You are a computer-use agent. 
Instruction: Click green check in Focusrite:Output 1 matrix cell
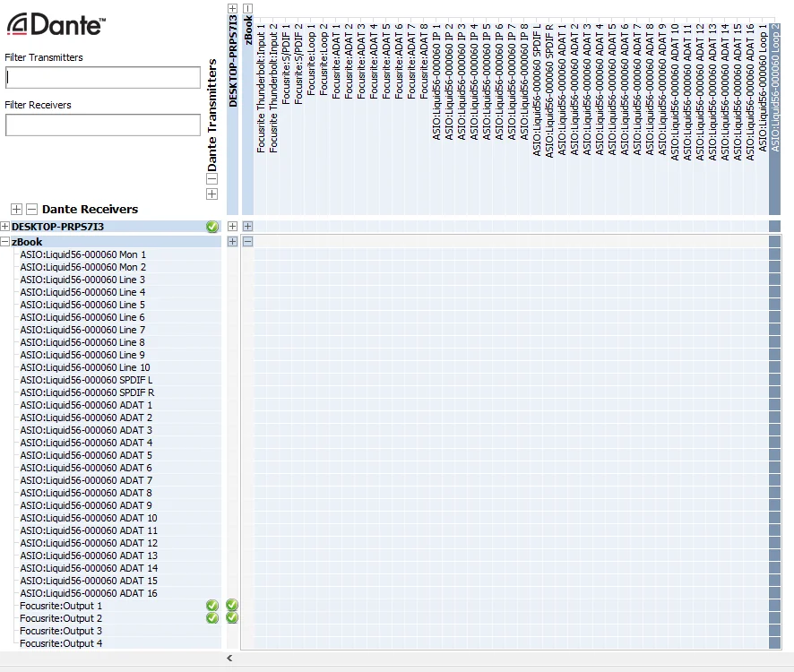[x=232, y=605]
